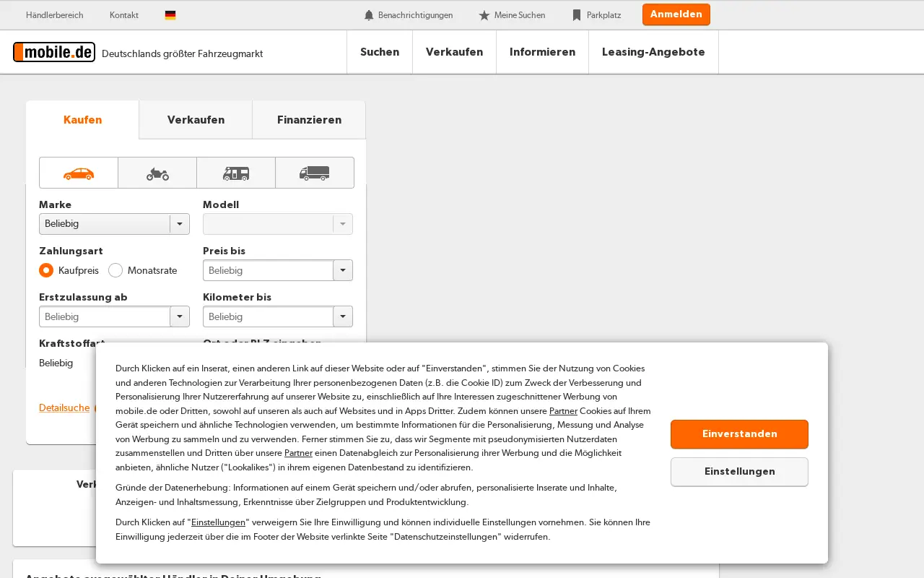Click the Meine Suchen text link
Viewport: 924px width, 578px height.
pos(520,15)
